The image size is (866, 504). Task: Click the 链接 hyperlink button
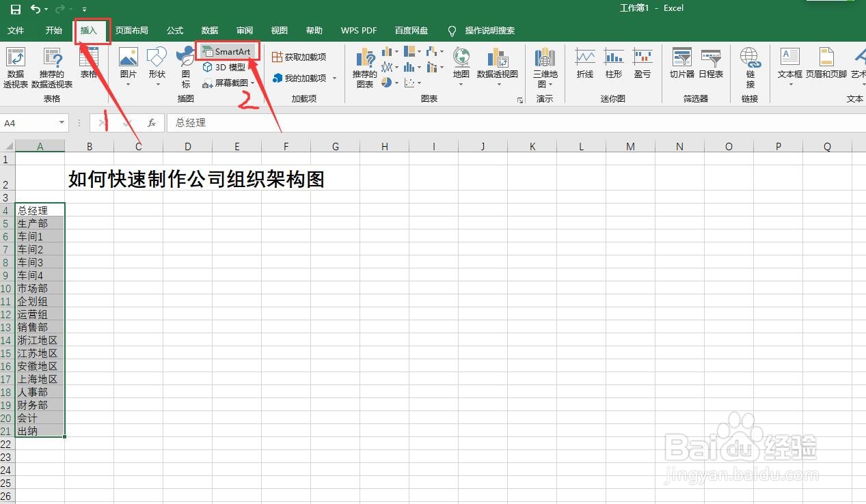click(x=750, y=68)
